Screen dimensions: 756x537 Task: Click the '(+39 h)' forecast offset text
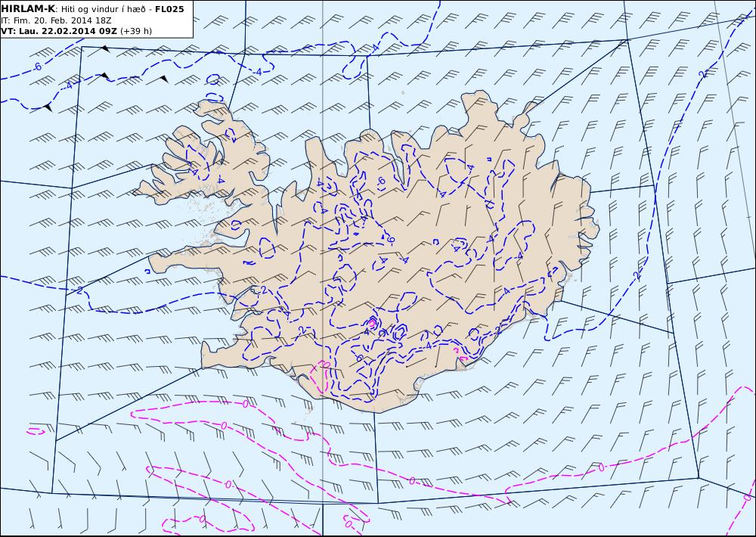pyautogui.click(x=136, y=31)
